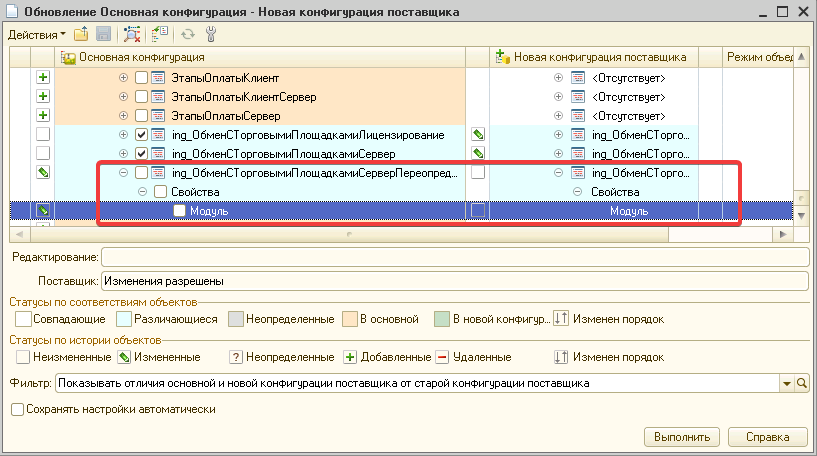Collapse the Свойства node in the main configuration
Image resolution: width=817 pixels, height=456 pixels.
tap(143, 192)
